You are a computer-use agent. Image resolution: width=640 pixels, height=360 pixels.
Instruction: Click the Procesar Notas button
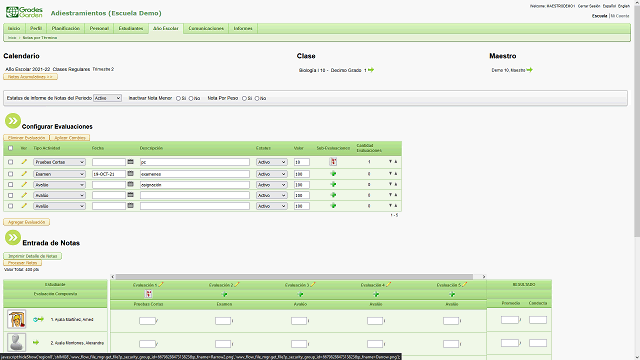coord(22,263)
